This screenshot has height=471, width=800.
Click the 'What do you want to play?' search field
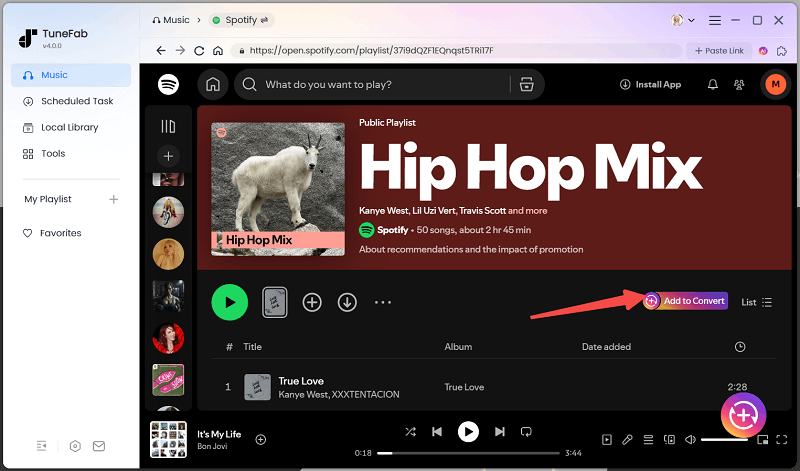380,85
